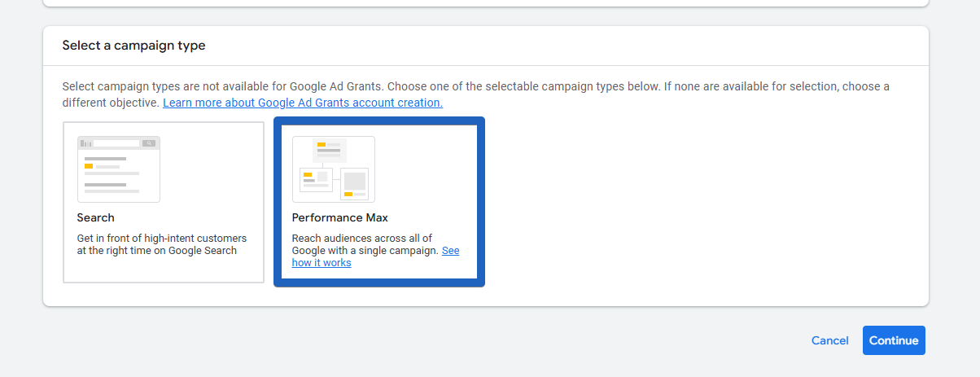Open Learn more about Google Ad Grants link
Viewport: 980px width, 377px height.
point(303,103)
